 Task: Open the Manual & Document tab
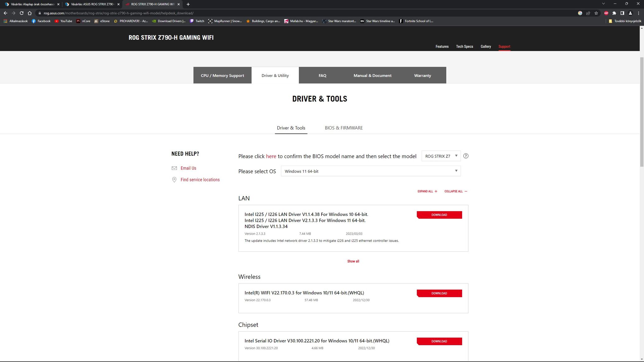click(373, 75)
